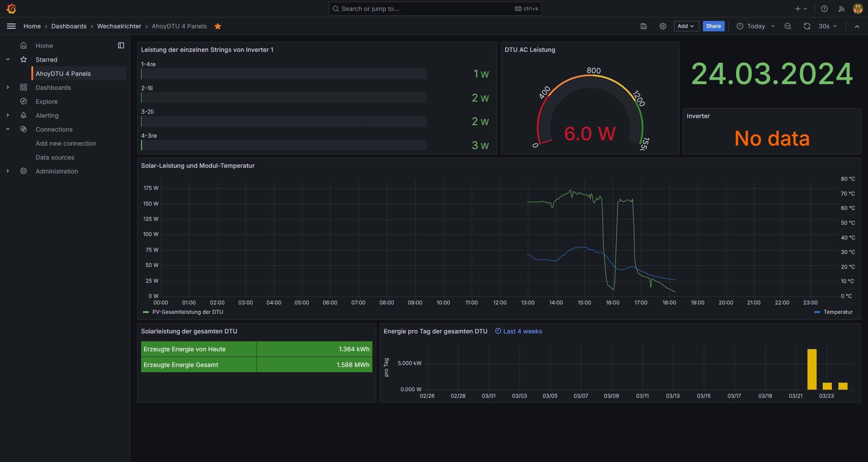This screenshot has width=868, height=462.
Task: Unstar the AhoyDTU 4 Panels dashboard
Action: tap(218, 26)
